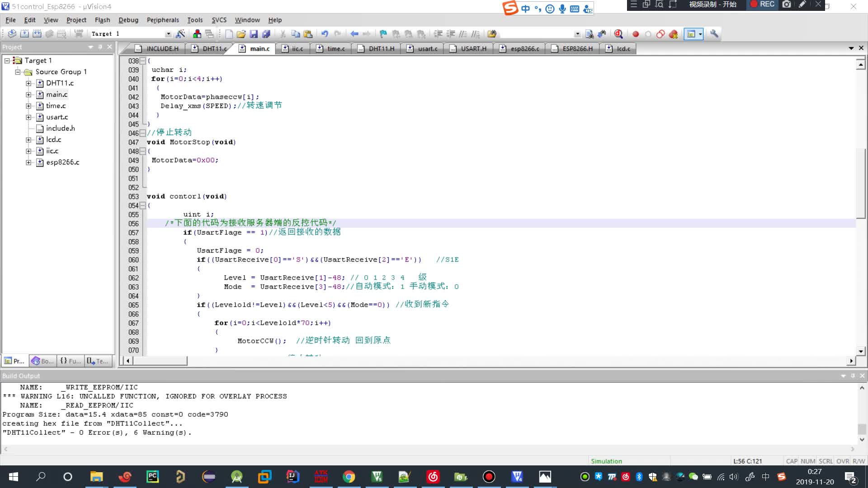
Task: Toggle the Simulation mode status
Action: point(607,460)
